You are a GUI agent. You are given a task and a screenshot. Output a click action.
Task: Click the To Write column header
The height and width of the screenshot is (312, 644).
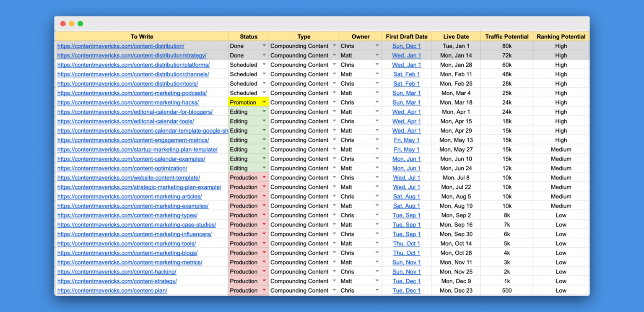142,36
